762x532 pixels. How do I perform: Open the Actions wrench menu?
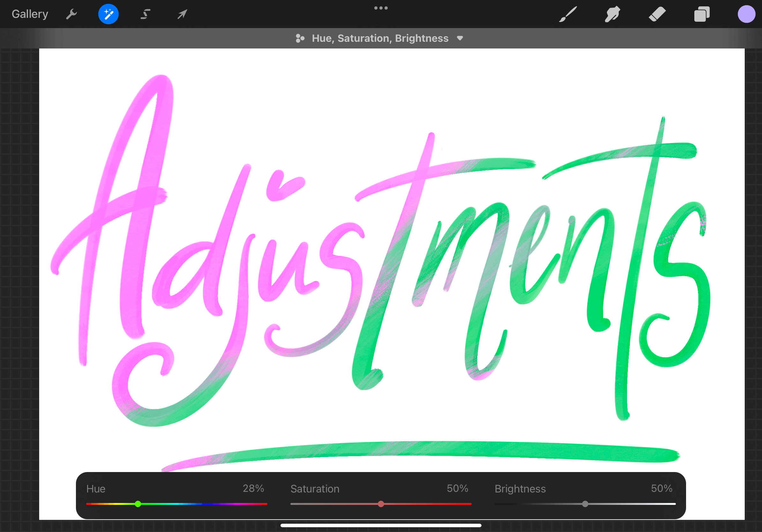pos(71,14)
